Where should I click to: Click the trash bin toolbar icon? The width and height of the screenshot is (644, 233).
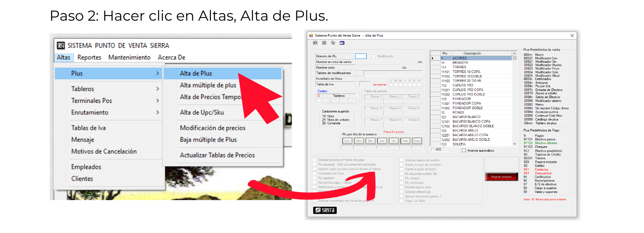(x=333, y=43)
